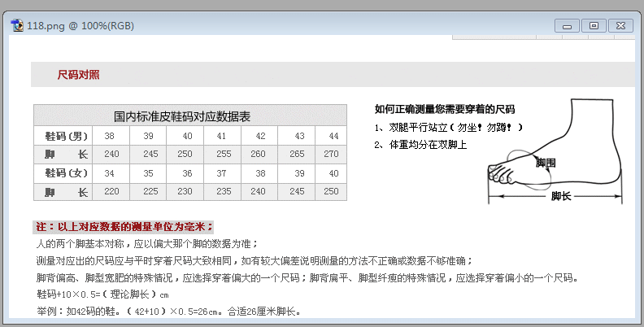Close the 118.png document window
This screenshot has height=327, width=644.
click(620, 25)
